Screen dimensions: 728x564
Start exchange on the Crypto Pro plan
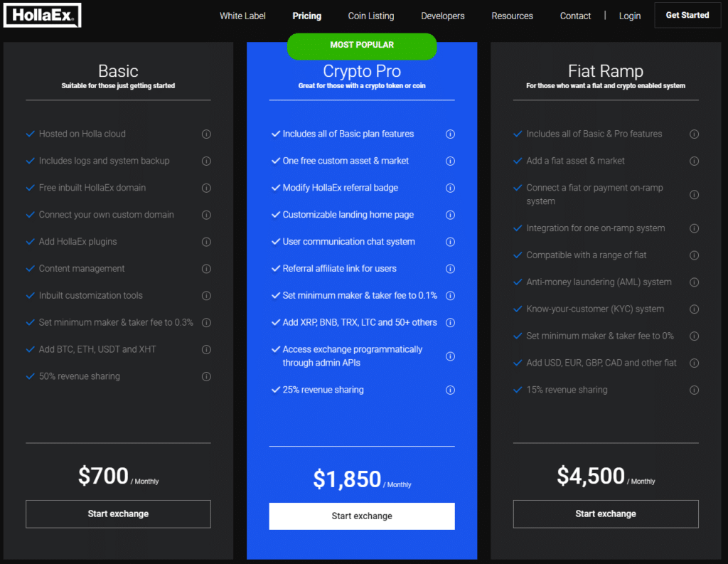pyautogui.click(x=361, y=516)
